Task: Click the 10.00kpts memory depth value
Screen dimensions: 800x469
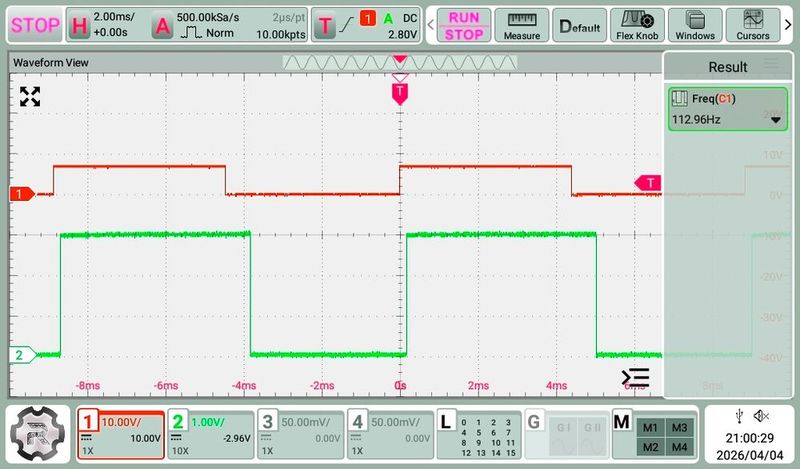Action: point(281,34)
